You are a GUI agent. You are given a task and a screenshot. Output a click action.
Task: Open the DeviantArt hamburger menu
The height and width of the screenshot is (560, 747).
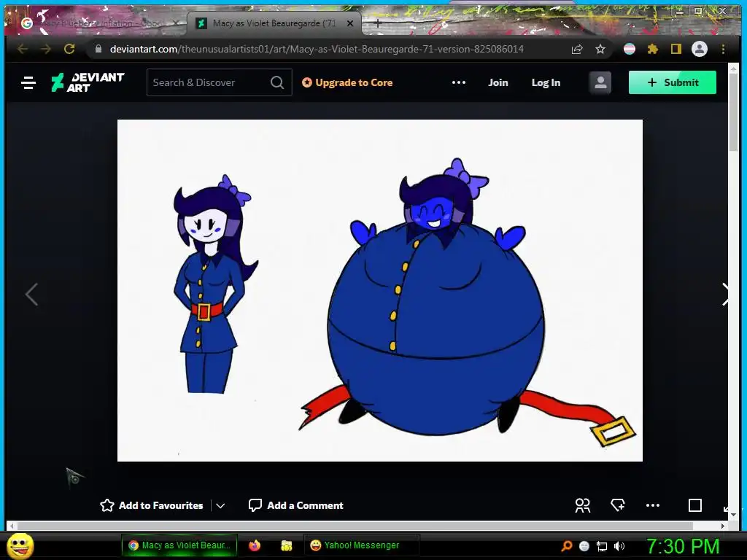[28, 83]
